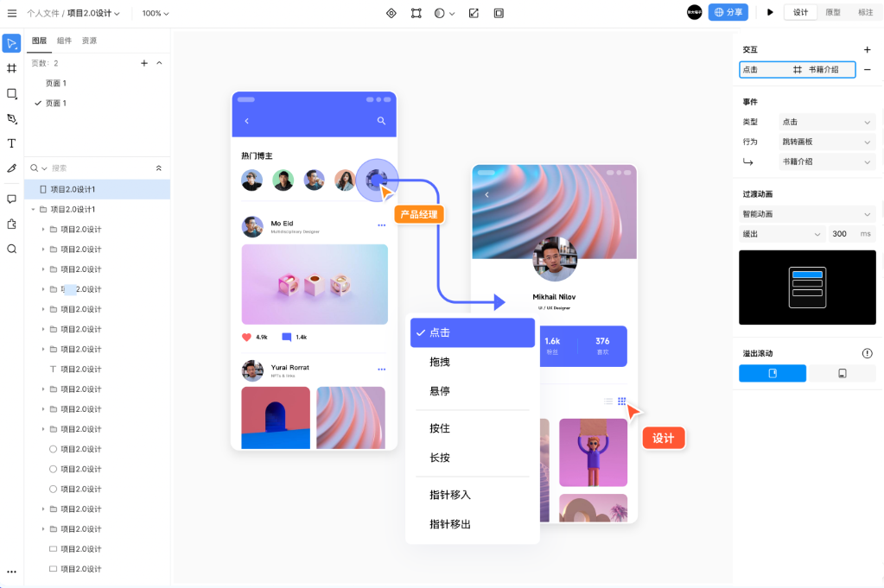Open the plugins icon in left toolbar
The image size is (884, 588).
tap(12, 224)
